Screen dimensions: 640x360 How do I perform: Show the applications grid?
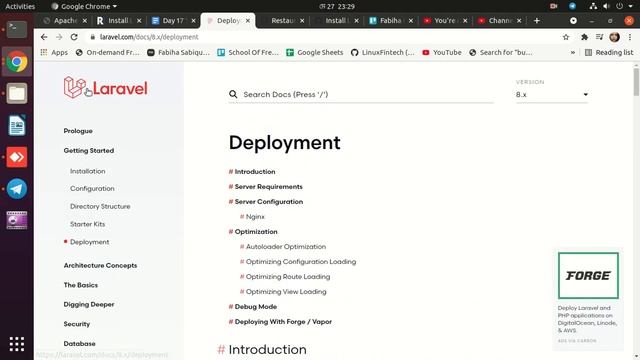[x=17, y=344]
